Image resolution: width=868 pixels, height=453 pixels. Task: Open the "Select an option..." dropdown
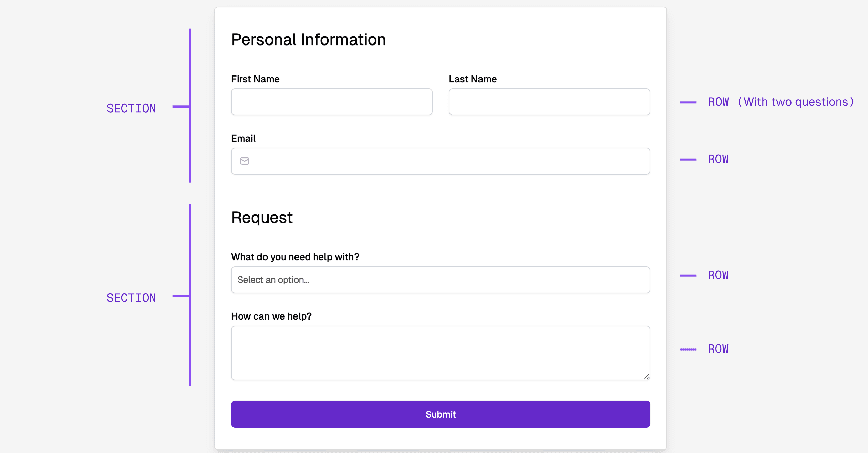[440, 280]
